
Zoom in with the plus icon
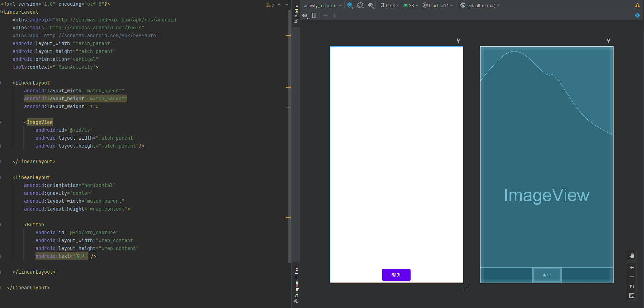click(632, 268)
